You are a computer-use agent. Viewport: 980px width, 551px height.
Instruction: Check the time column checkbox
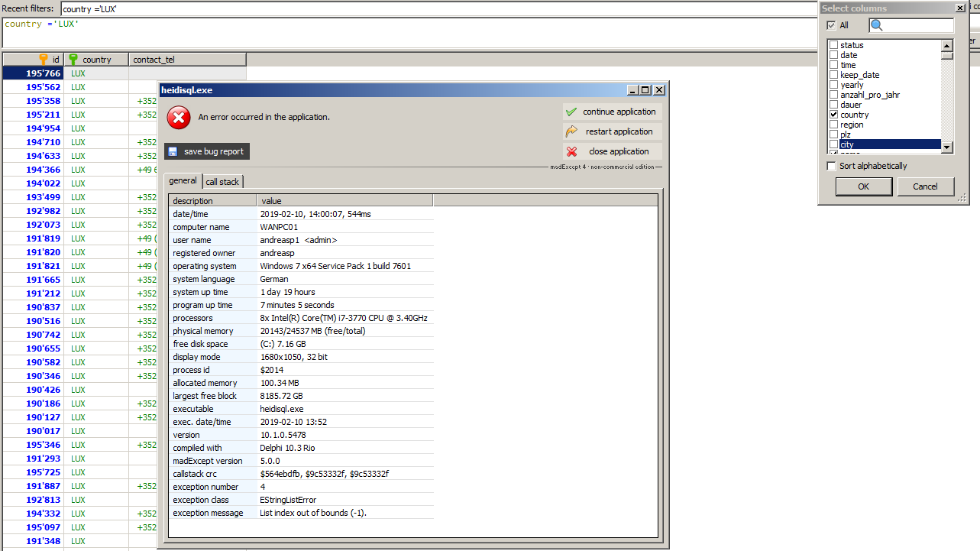[x=834, y=65]
